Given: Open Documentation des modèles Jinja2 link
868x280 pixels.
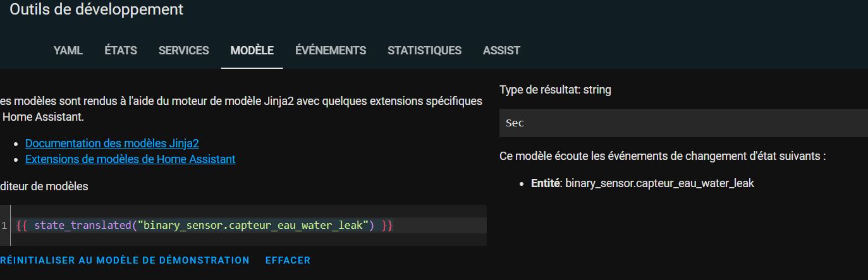Looking at the screenshot, I should tap(113, 143).
